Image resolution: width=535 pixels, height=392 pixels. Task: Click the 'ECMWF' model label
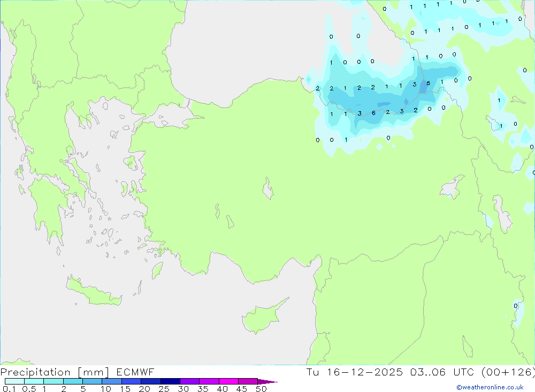(135, 372)
